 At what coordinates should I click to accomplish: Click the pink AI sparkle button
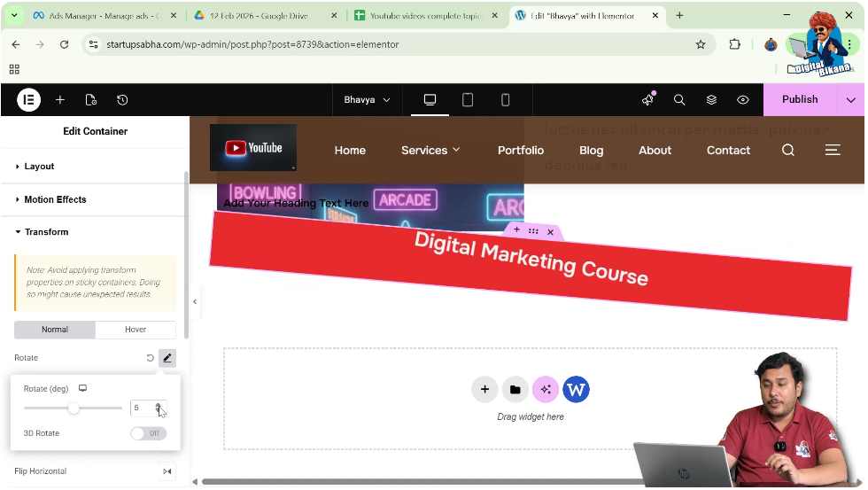(x=545, y=389)
